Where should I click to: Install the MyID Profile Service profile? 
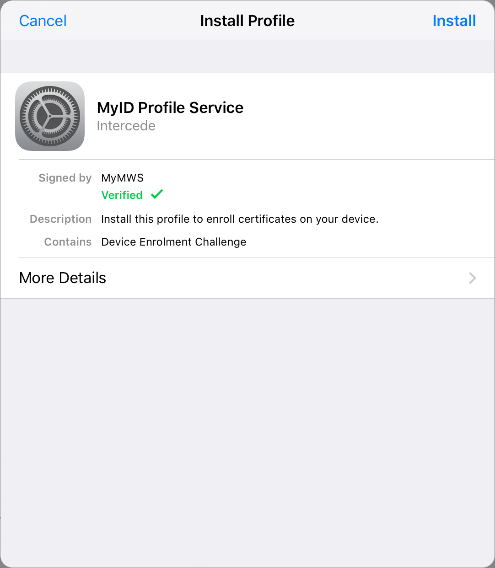[x=454, y=21]
